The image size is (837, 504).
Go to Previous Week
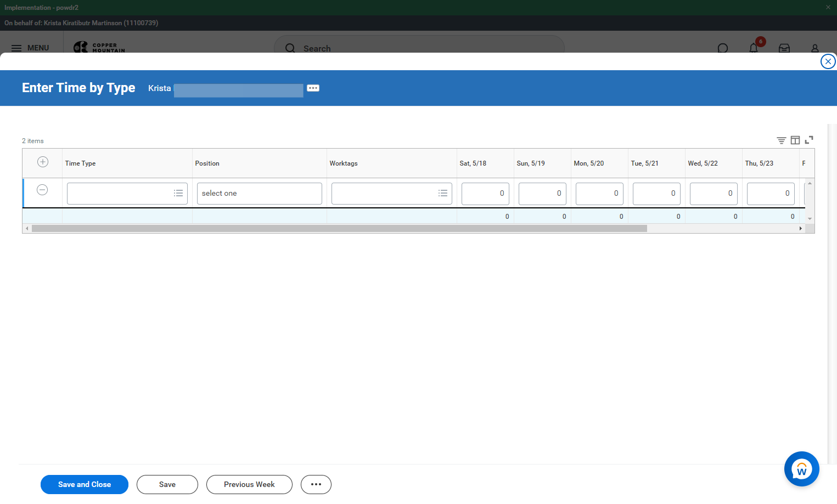pos(249,484)
